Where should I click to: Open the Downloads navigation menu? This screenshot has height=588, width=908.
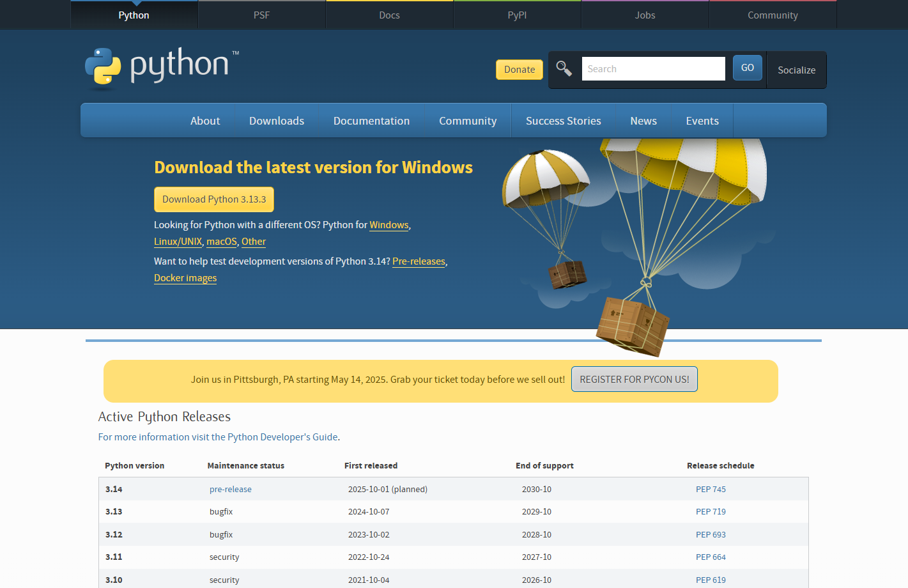(277, 121)
